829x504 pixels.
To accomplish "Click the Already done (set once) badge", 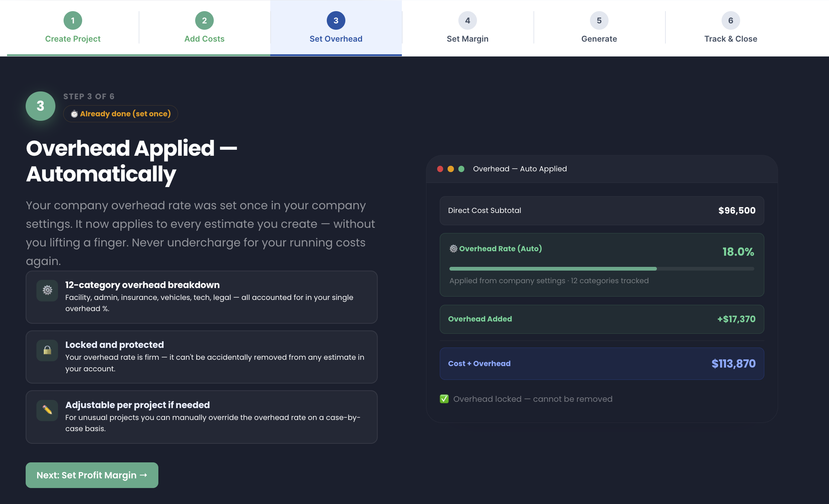I will tap(120, 114).
